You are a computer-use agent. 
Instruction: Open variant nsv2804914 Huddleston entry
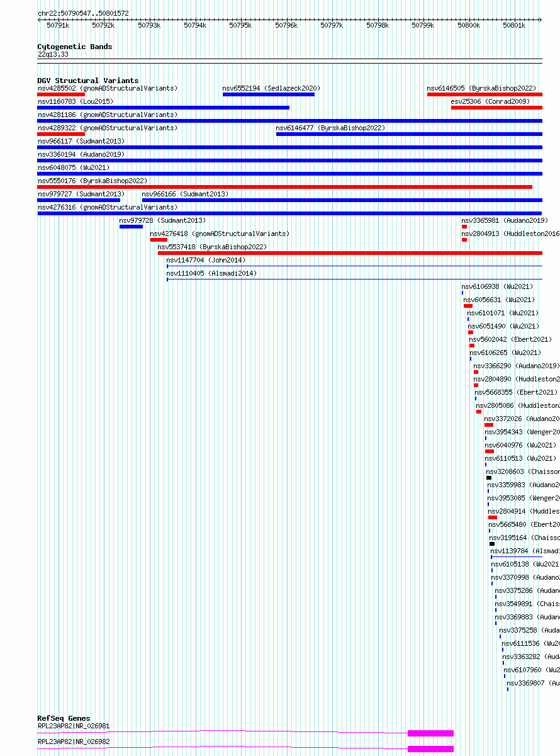(x=524, y=511)
